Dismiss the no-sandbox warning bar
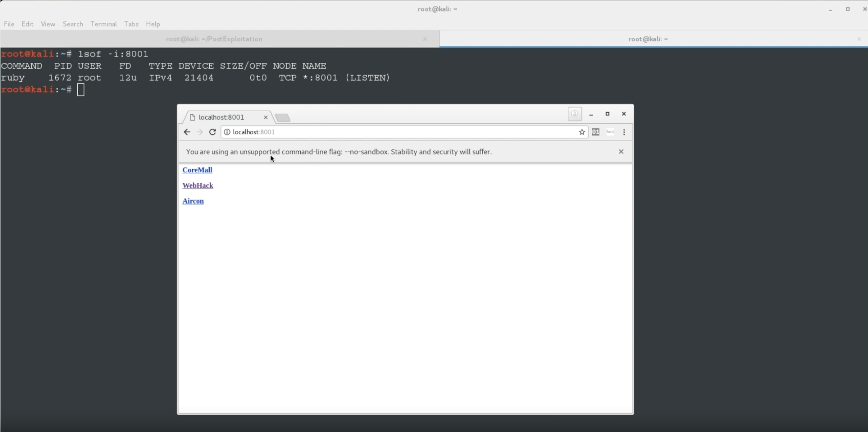This screenshot has height=432, width=868. [621, 152]
